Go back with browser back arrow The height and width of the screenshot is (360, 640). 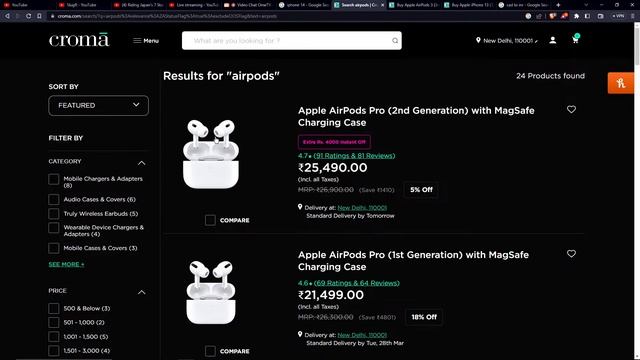[7, 16]
